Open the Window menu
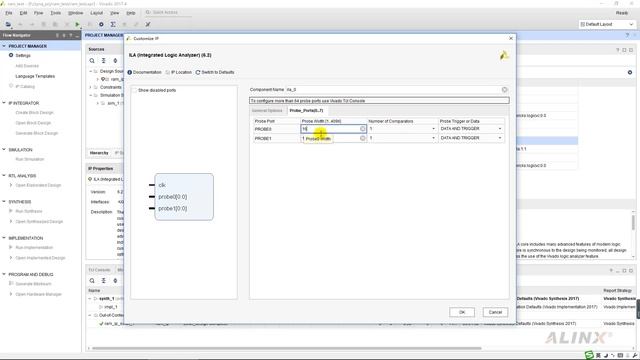Viewport: 640px width, 360px height. (x=76, y=13)
